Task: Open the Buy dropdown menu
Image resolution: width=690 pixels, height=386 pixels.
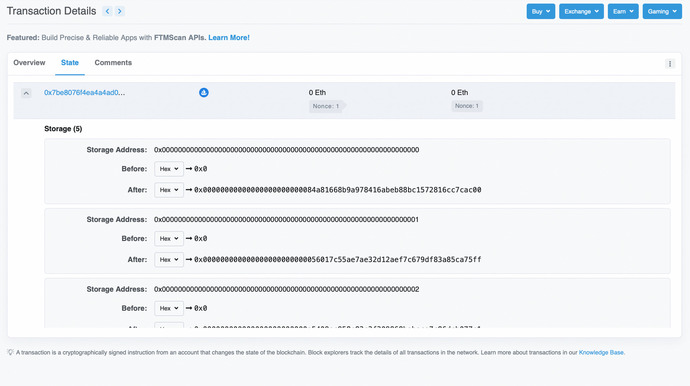Action: click(x=540, y=11)
